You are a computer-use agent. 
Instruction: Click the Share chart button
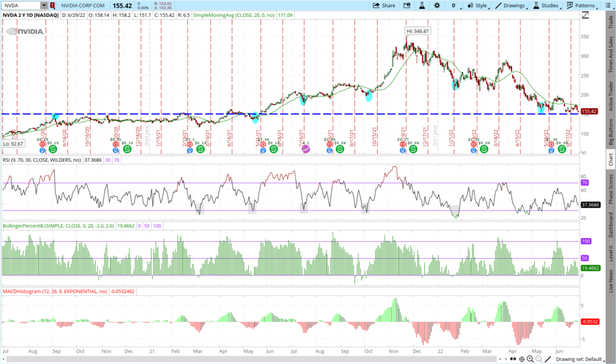383,5
